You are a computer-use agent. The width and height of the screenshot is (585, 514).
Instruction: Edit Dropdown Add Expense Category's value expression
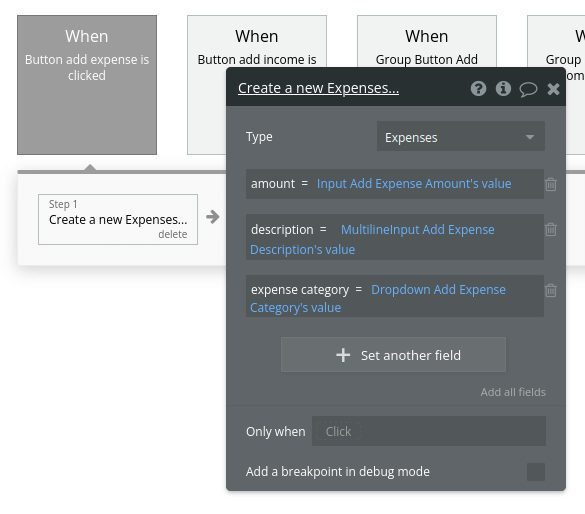click(378, 298)
